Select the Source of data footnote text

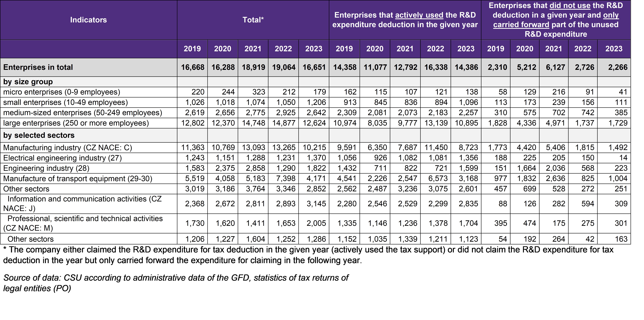[x=176, y=283]
